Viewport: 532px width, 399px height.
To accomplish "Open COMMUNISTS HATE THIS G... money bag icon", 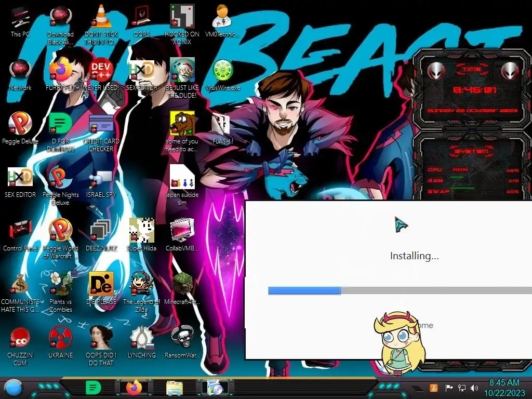I will pos(20,284).
